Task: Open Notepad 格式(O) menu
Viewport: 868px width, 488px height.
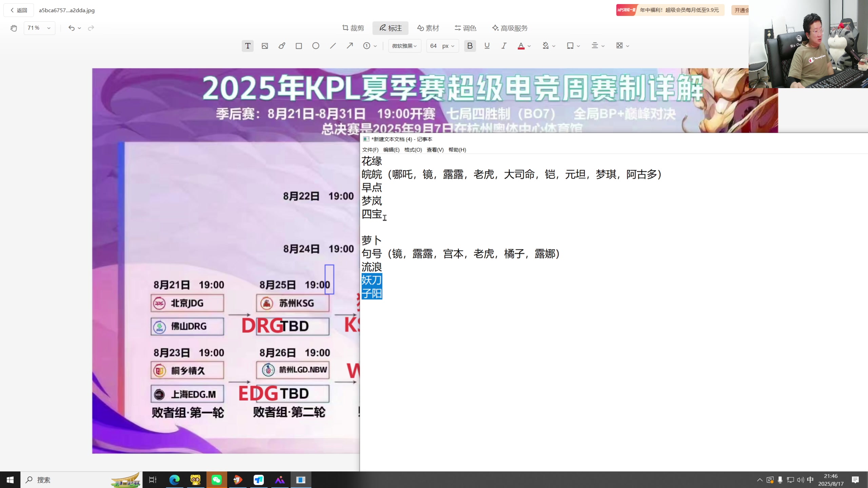Action: pos(413,150)
